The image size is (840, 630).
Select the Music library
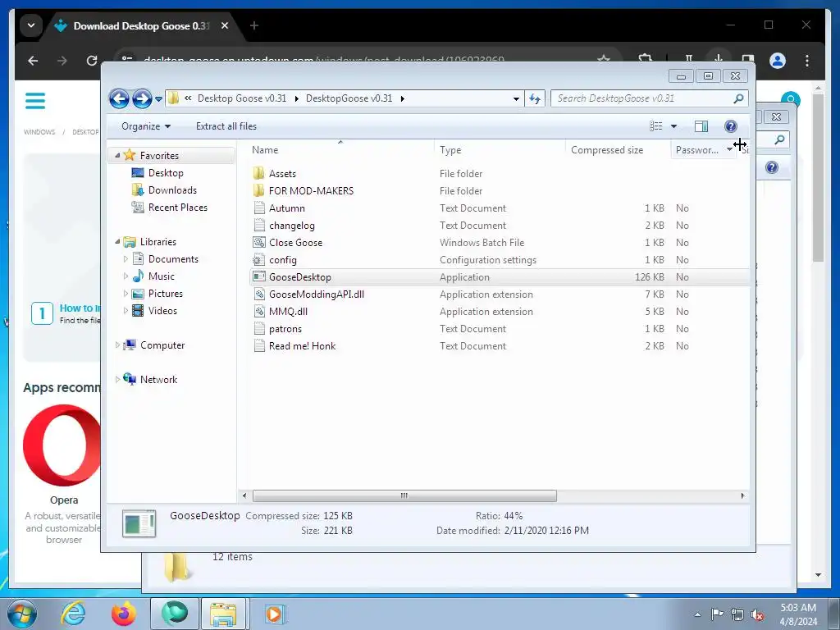[162, 276]
